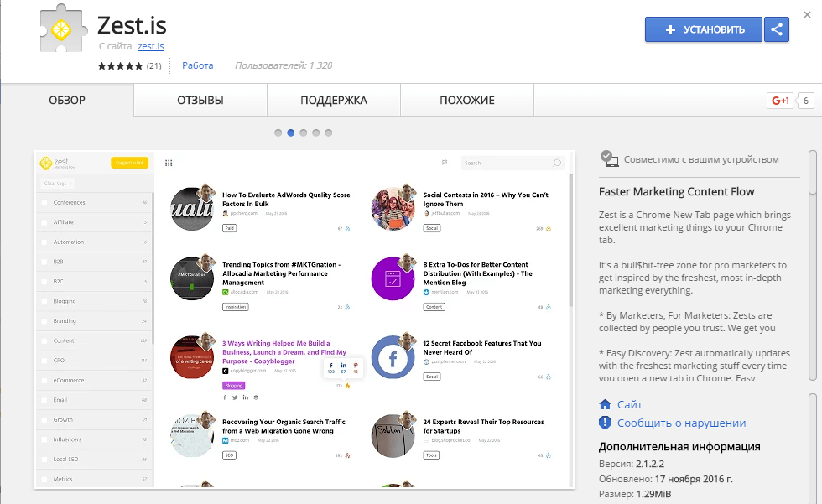Switch to the ОТЗЫВЫ tab
The image size is (822, 504).
click(x=200, y=101)
